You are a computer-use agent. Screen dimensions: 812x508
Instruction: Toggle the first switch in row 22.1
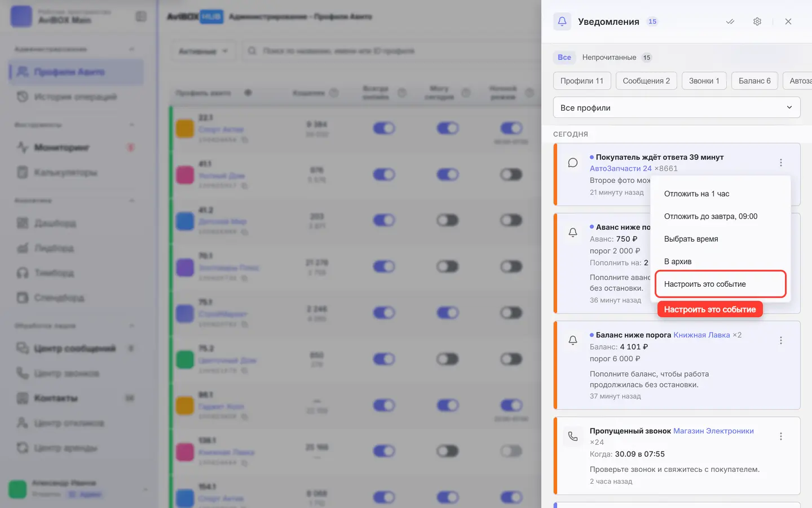(384, 128)
